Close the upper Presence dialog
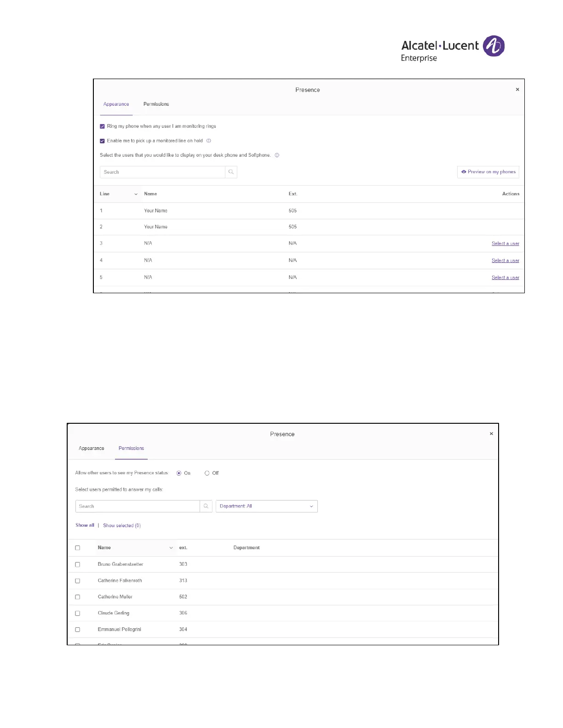Screen dimensions: 563x728 tap(517, 90)
